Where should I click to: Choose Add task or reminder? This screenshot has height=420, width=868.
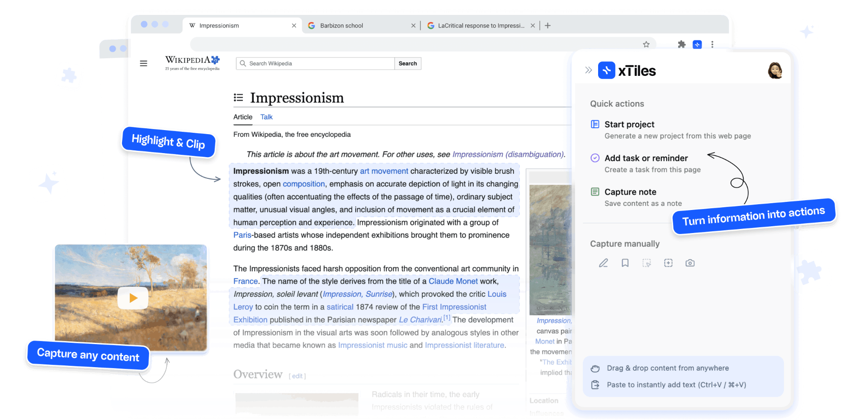(x=646, y=159)
